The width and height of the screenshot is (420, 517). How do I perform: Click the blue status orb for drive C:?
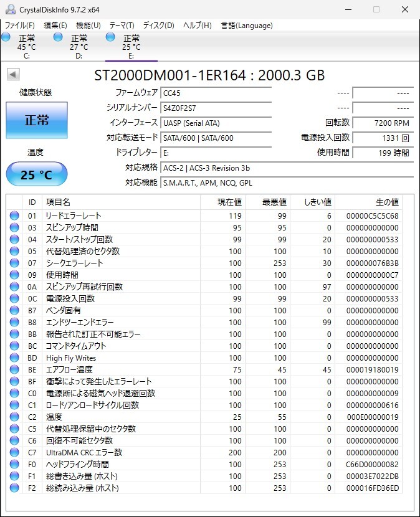click(6, 37)
